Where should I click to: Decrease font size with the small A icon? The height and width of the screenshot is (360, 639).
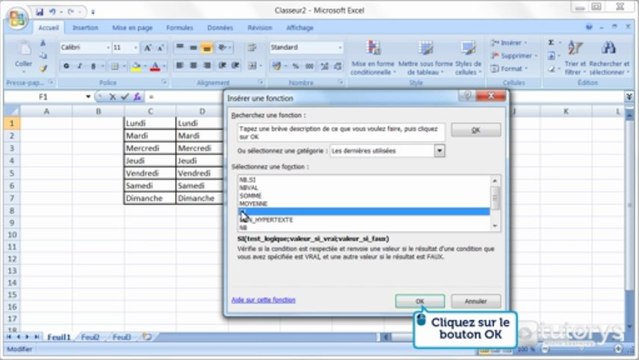pyautogui.click(x=161, y=48)
